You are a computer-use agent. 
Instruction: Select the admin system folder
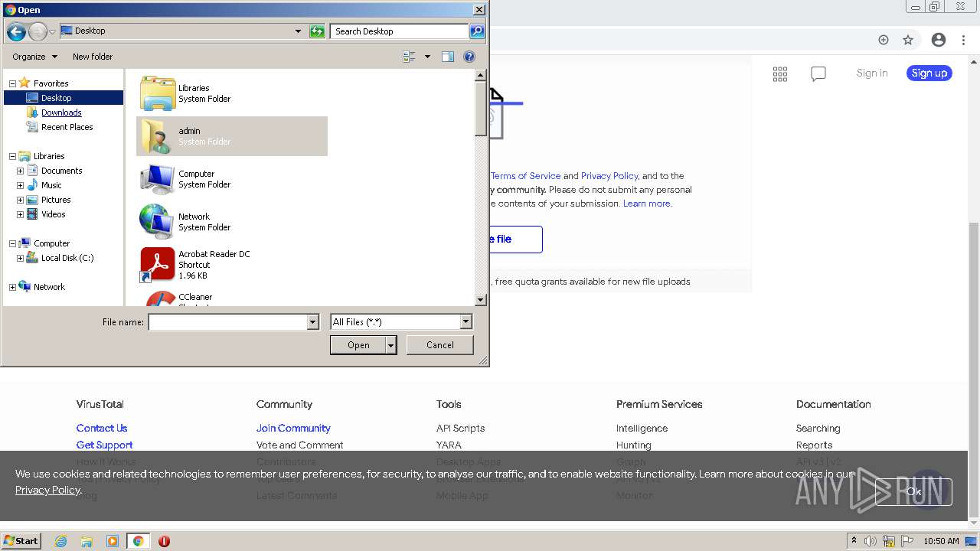tap(232, 136)
